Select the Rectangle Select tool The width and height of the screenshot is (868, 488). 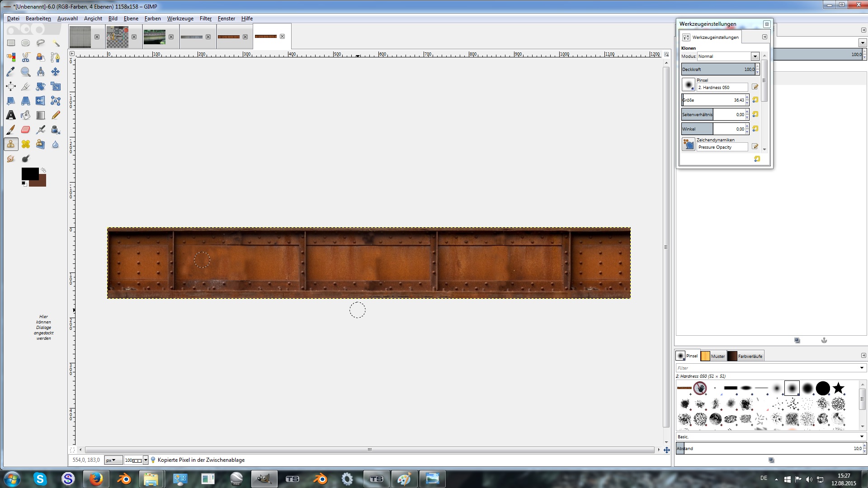click(x=11, y=43)
